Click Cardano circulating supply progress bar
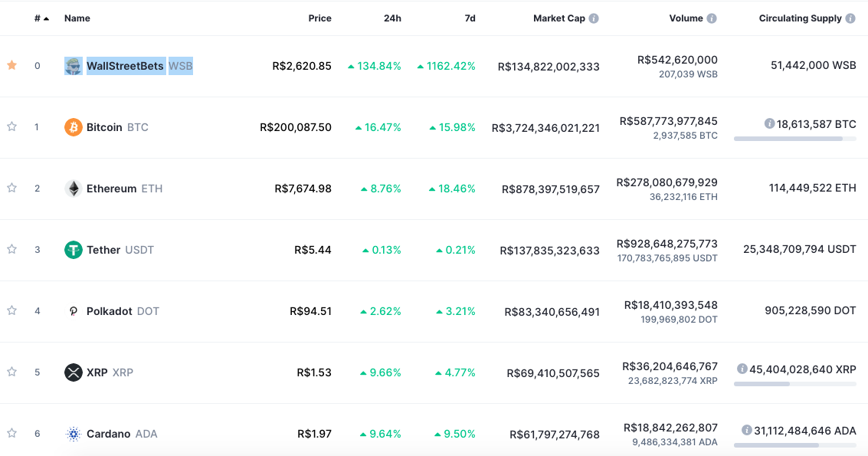Image resolution: width=868 pixels, height=456 pixels. (x=795, y=445)
